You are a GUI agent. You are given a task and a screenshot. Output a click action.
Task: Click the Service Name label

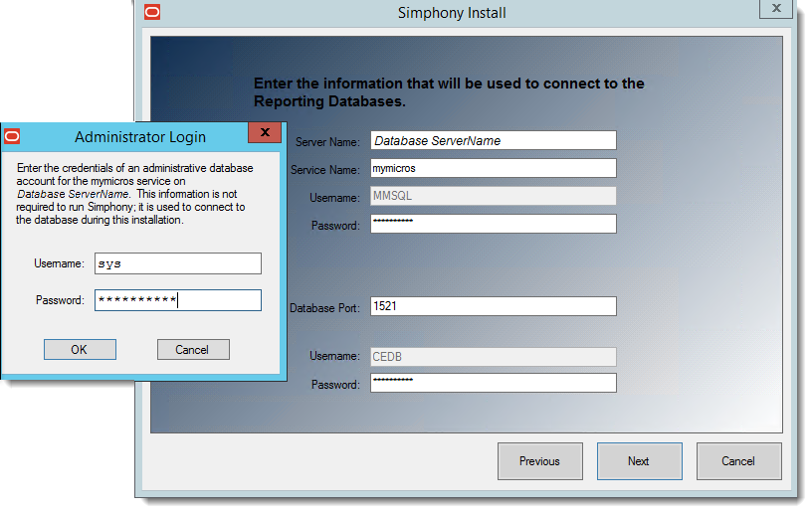[x=324, y=170]
